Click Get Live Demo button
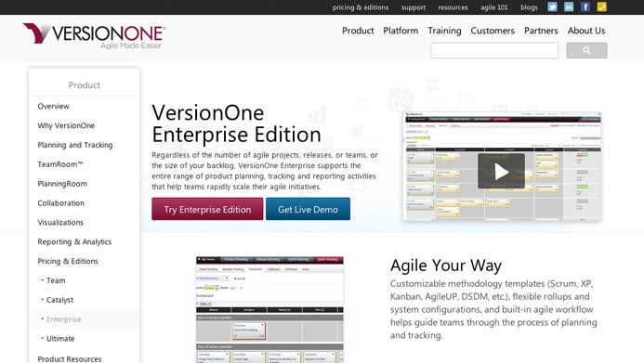644x363 pixels. 308,209
